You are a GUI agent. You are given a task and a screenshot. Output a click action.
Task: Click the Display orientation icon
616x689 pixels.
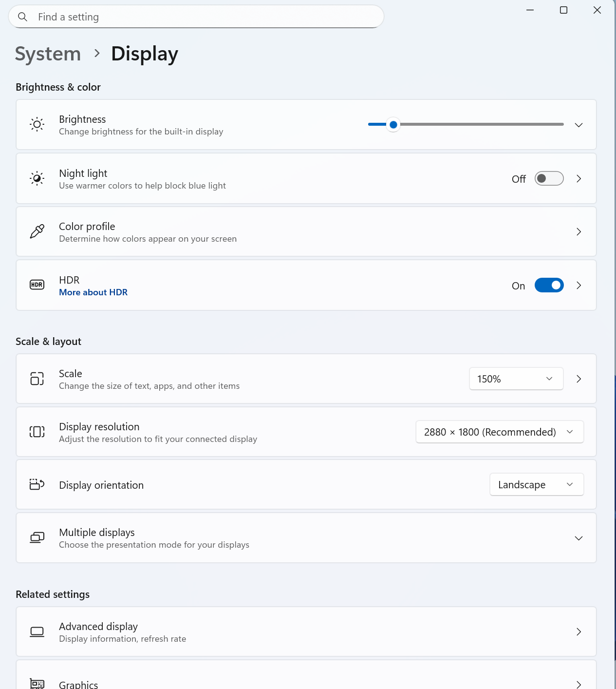(37, 484)
